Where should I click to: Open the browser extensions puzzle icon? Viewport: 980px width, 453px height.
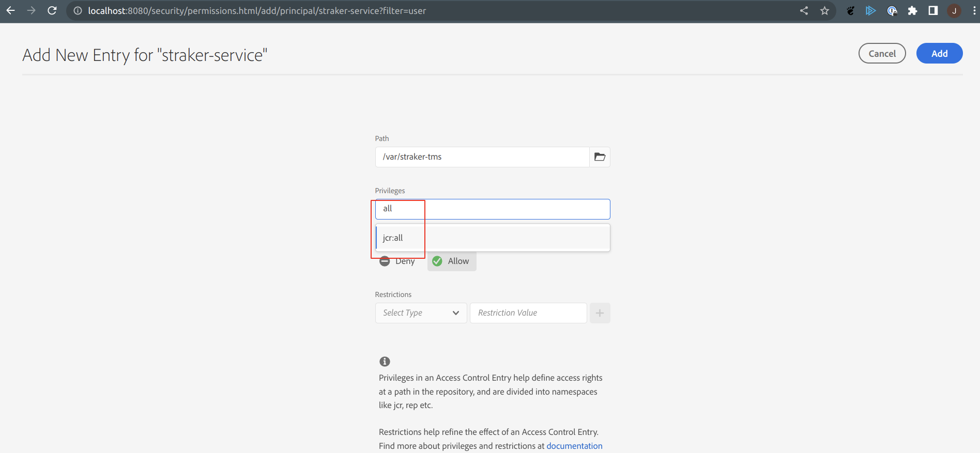[x=912, y=11]
